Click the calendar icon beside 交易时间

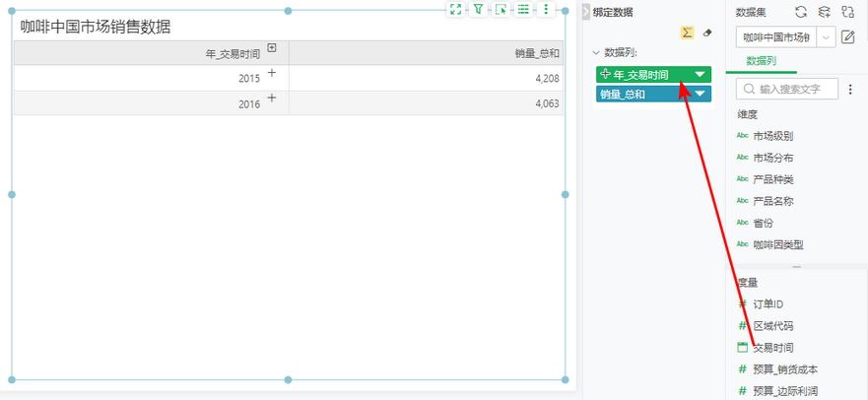pyautogui.click(x=742, y=347)
